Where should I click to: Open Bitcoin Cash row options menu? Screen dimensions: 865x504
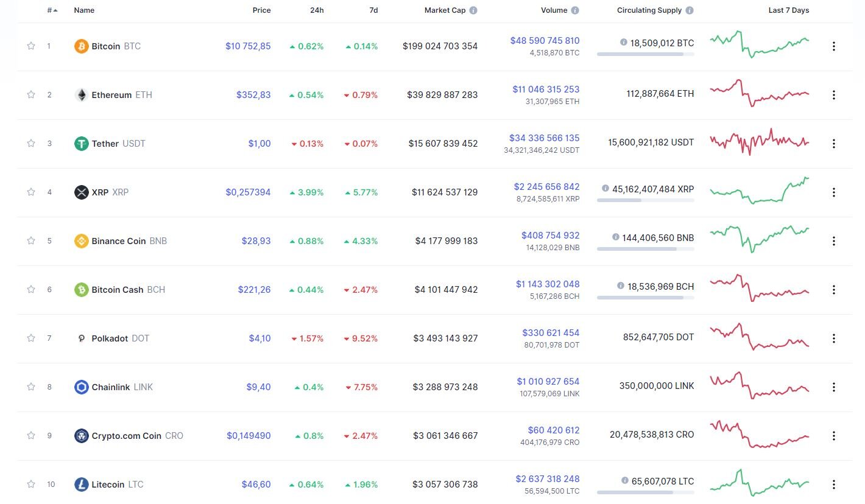pos(834,290)
